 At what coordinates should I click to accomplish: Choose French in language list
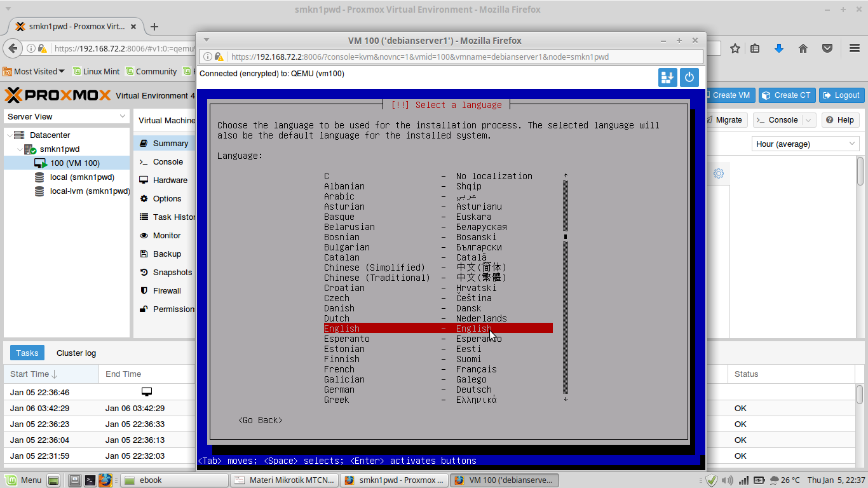pos(438,369)
